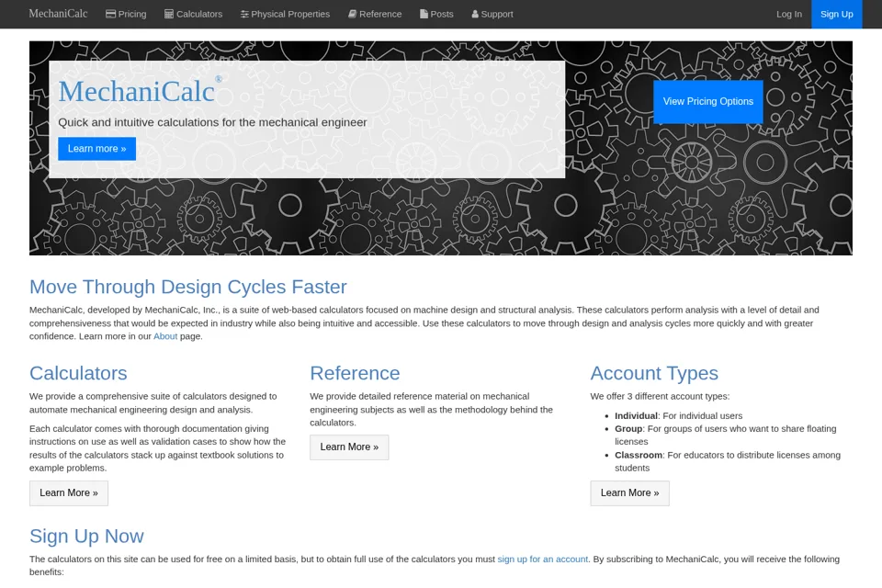Click the calculator icon beside Calculators
The image size is (882, 588).
(x=169, y=14)
